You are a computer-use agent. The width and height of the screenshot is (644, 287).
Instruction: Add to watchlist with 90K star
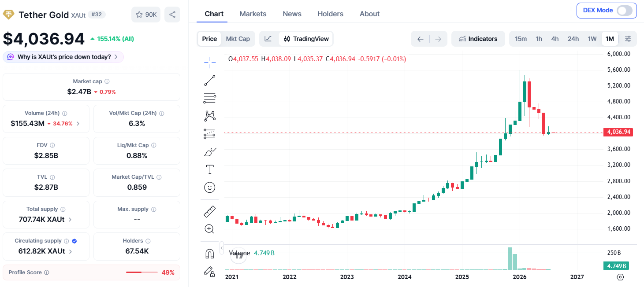146,15
